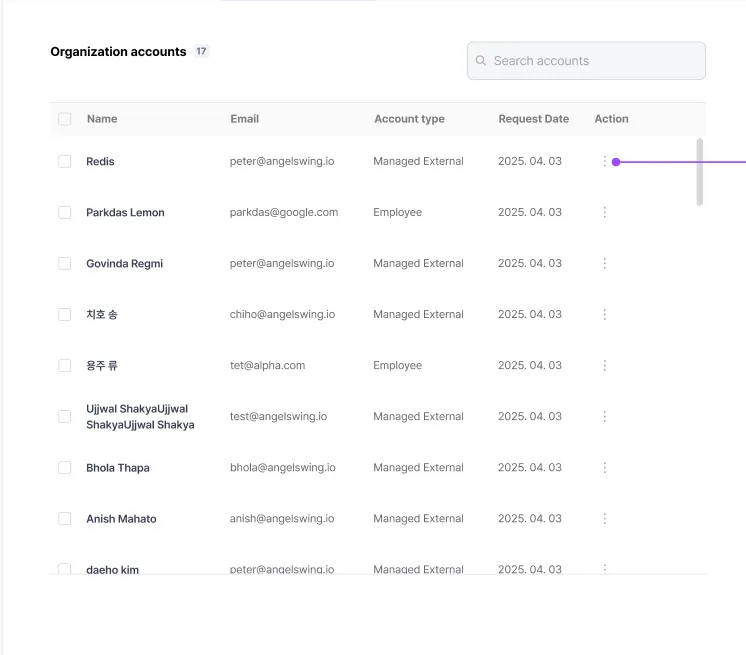Sort by Name column header
The height and width of the screenshot is (655, 746).
(102, 119)
